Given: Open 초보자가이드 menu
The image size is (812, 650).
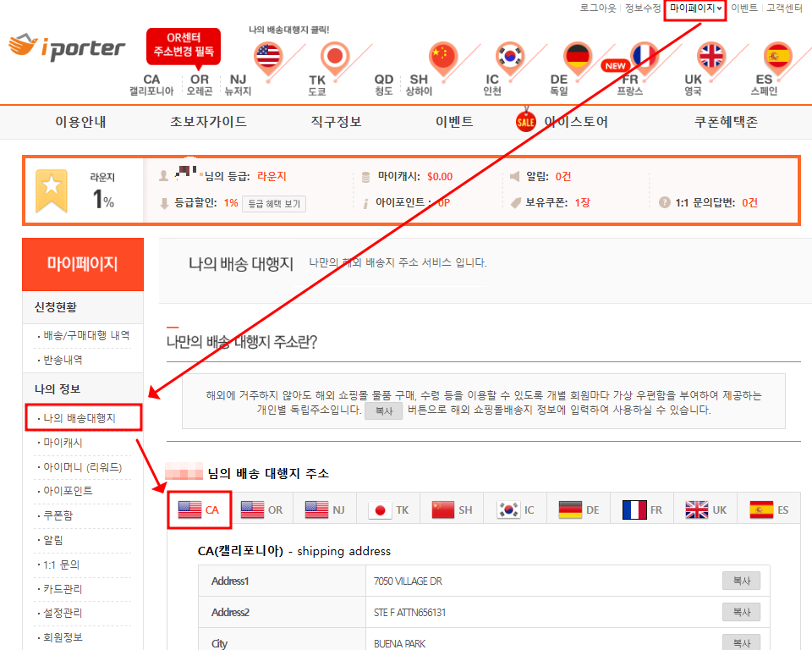Looking at the screenshot, I should (209, 122).
